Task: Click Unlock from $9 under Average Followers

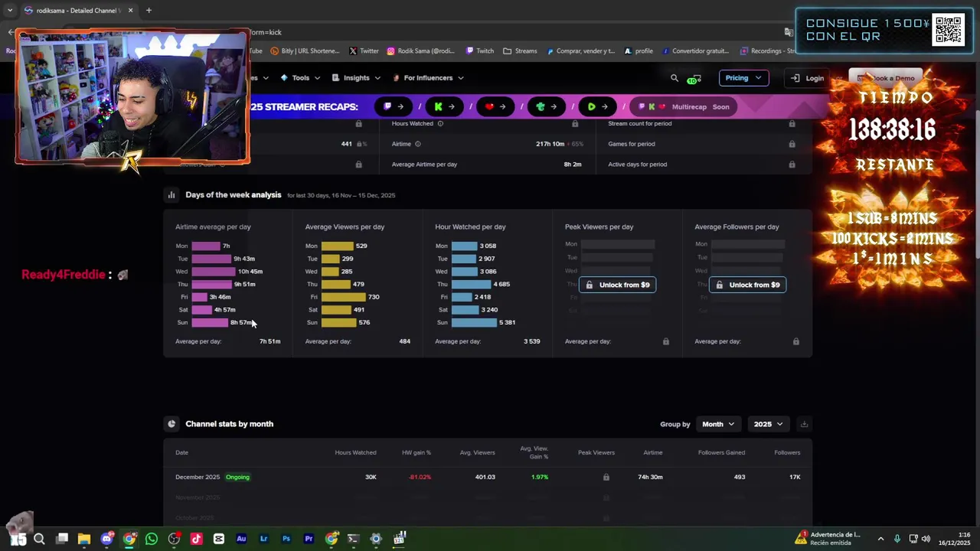Action: (x=747, y=285)
